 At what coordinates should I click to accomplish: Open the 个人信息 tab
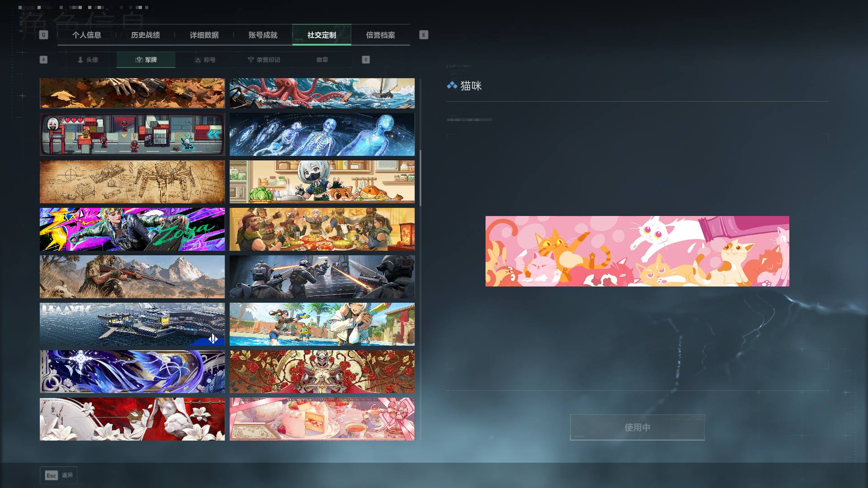pyautogui.click(x=87, y=35)
